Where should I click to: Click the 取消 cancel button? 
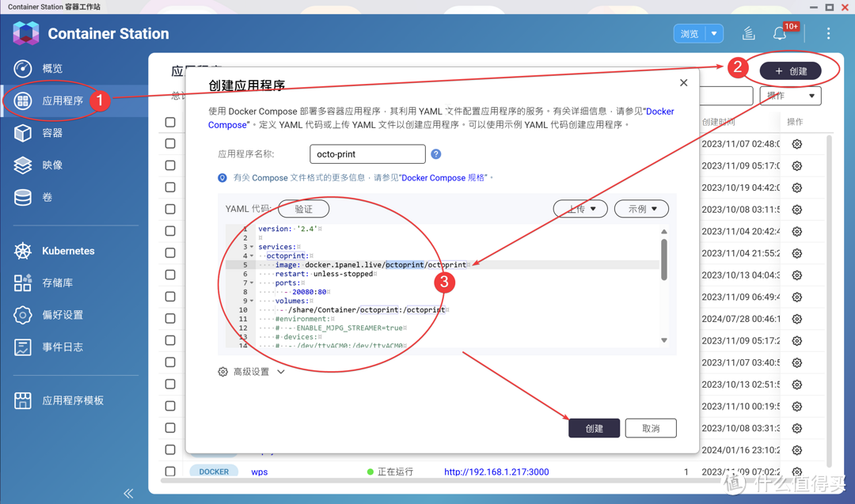point(651,428)
